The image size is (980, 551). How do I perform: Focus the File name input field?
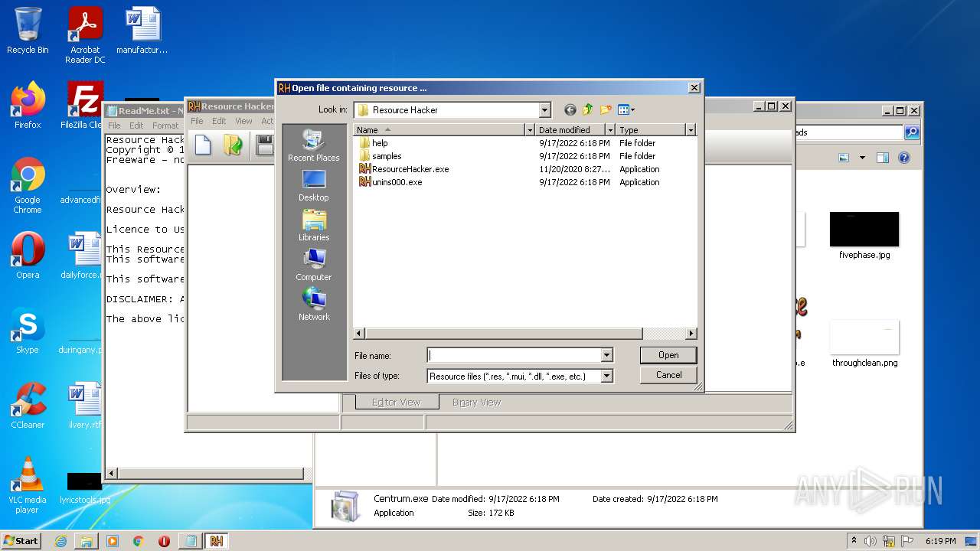point(514,355)
